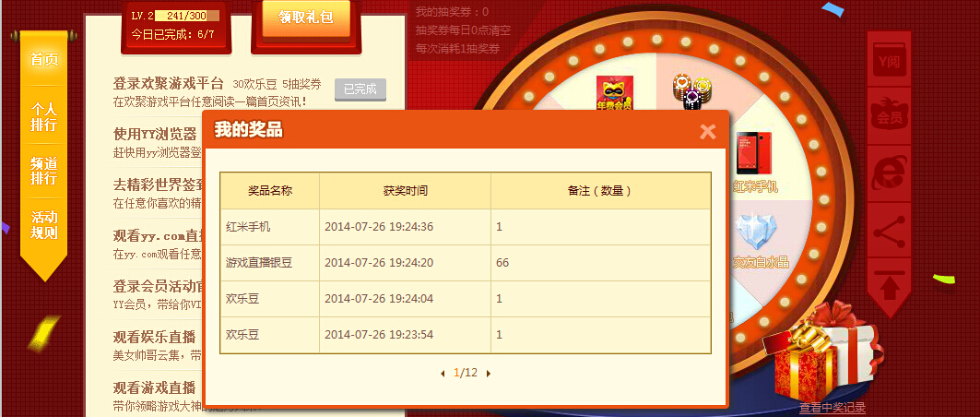The height and width of the screenshot is (417, 980).
Task: Click the 备注（数量） column header
Action: coord(600,191)
